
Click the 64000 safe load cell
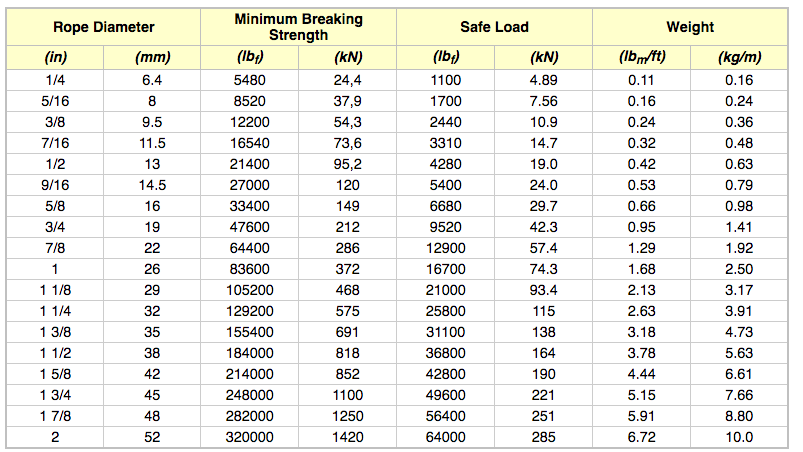point(446,437)
